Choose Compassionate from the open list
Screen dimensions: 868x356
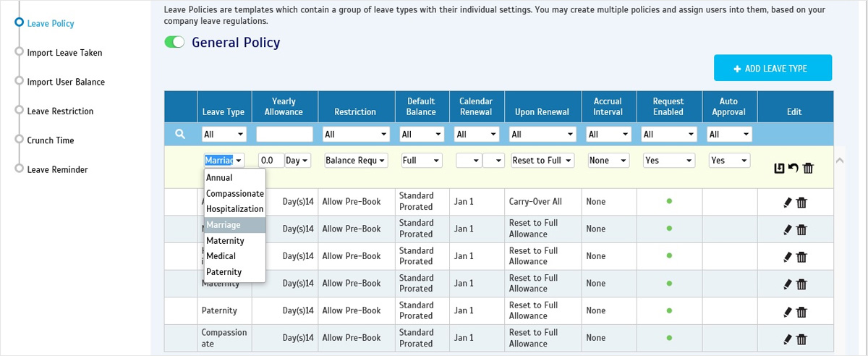tap(235, 193)
